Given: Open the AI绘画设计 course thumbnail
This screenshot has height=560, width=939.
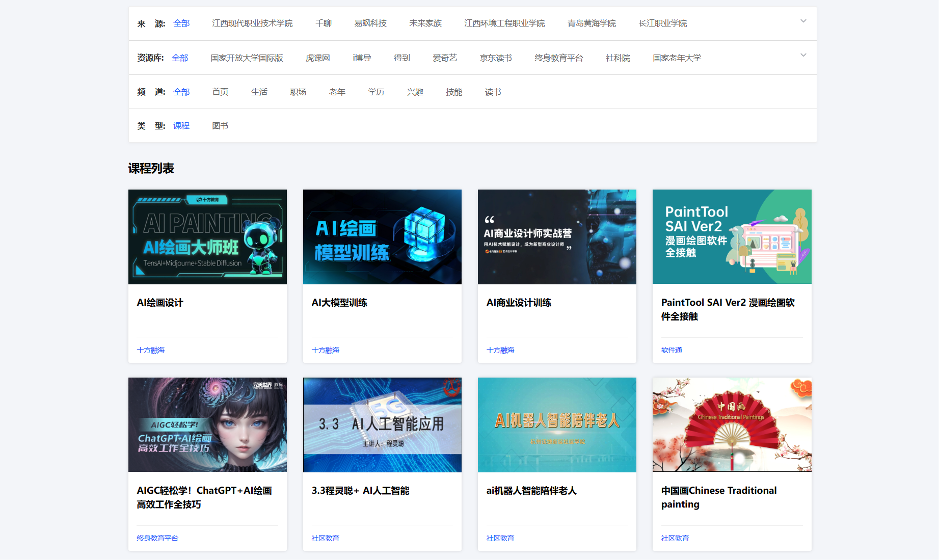Looking at the screenshot, I should tap(207, 236).
